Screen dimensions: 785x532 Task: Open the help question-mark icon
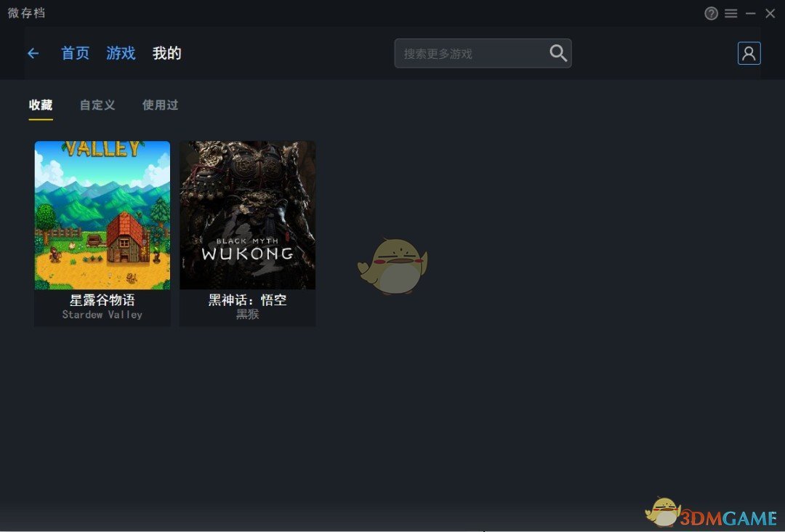712,14
